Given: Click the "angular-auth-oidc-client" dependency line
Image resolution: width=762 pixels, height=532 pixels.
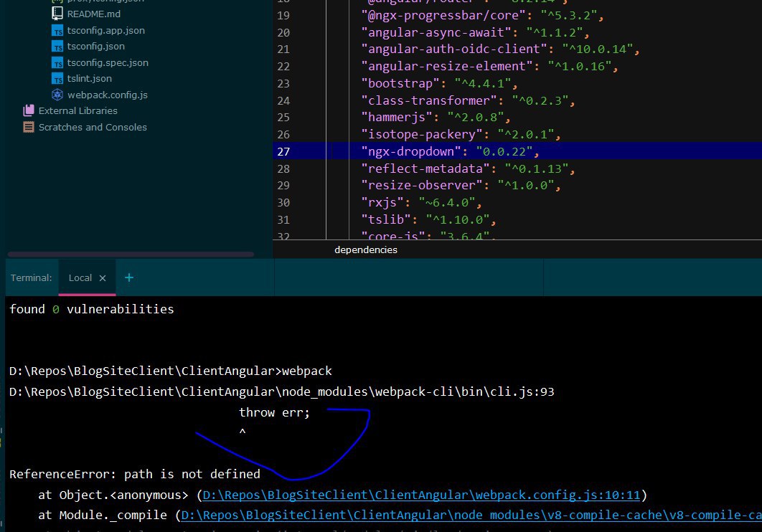Looking at the screenshot, I should coord(500,49).
